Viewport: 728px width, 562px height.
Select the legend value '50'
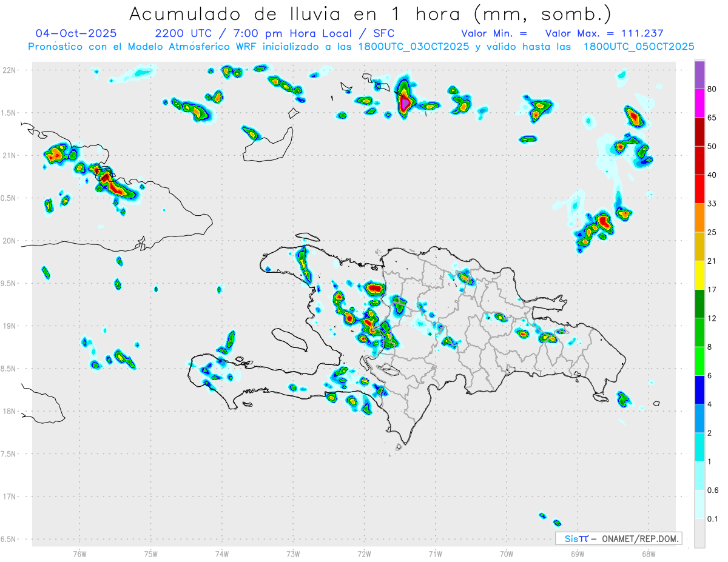click(712, 146)
